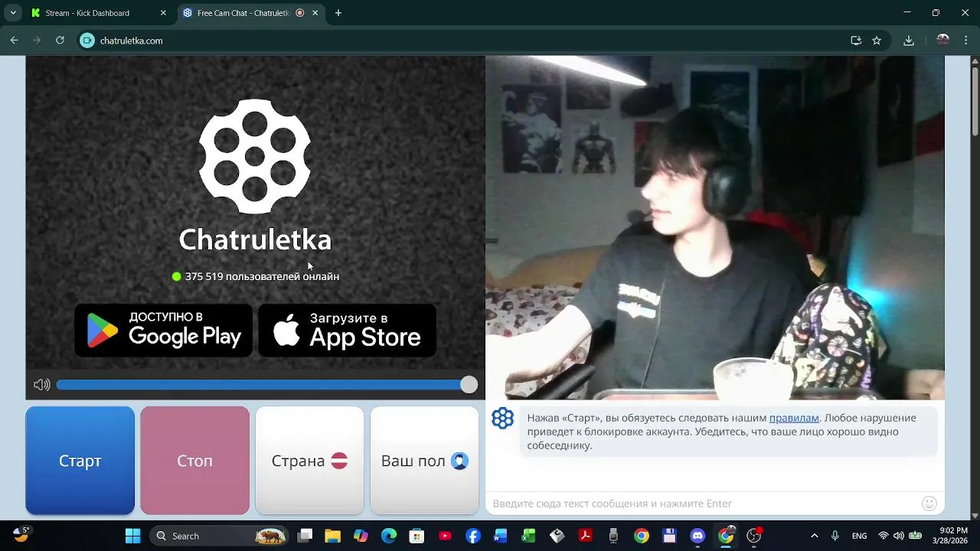Image resolution: width=980 pixels, height=551 pixels.
Task: Click the Chatruletka title text
Action: tap(255, 240)
